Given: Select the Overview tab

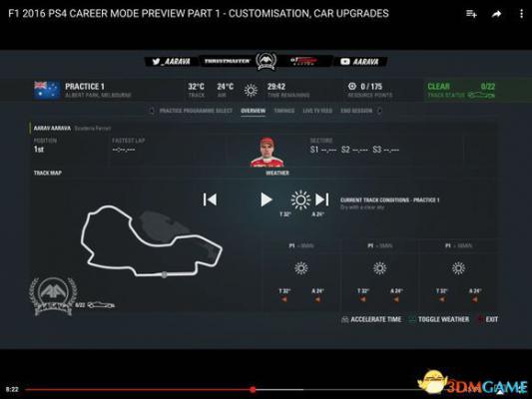Looking at the screenshot, I should (x=254, y=111).
